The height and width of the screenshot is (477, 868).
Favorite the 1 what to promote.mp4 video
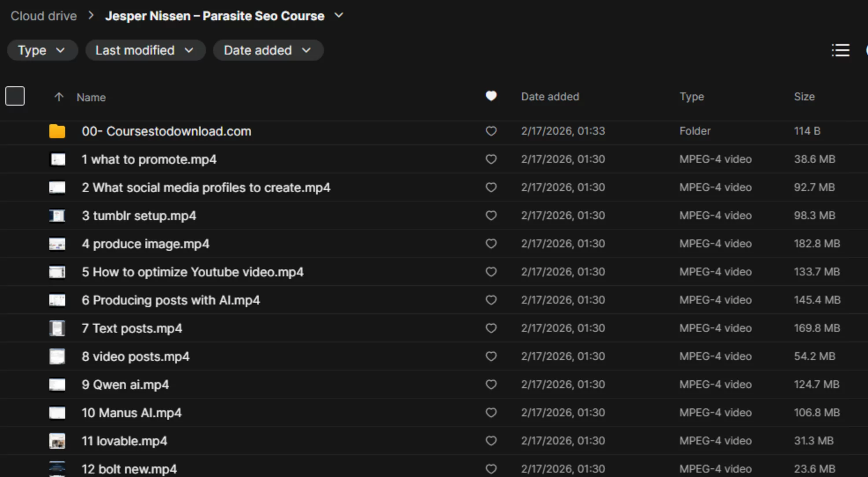(491, 159)
